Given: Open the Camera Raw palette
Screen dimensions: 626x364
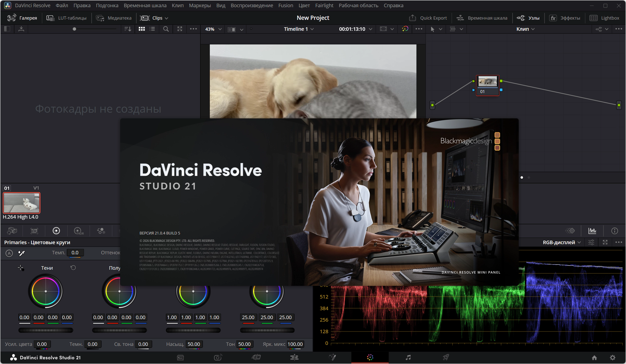Looking at the screenshot, I should [12, 231].
